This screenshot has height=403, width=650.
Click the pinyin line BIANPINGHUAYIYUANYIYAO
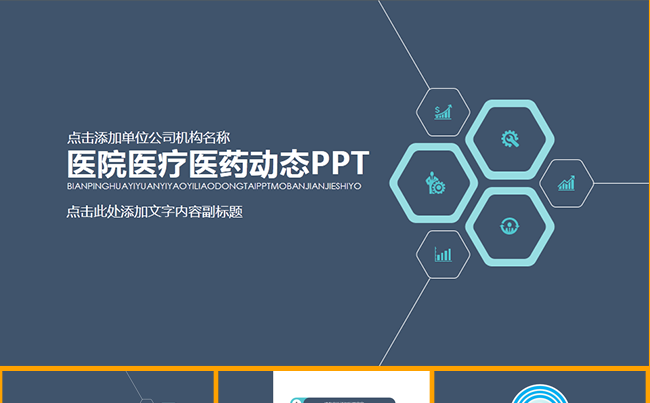(x=214, y=187)
